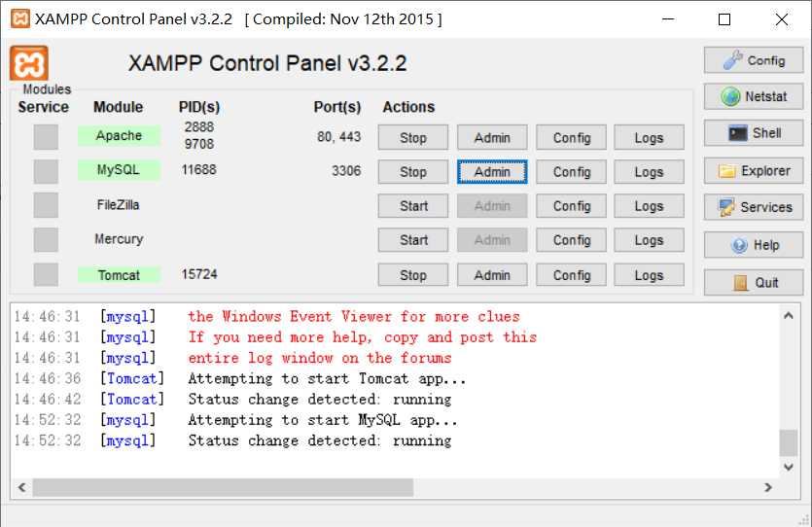Stop the MySQL module

pyautogui.click(x=413, y=171)
